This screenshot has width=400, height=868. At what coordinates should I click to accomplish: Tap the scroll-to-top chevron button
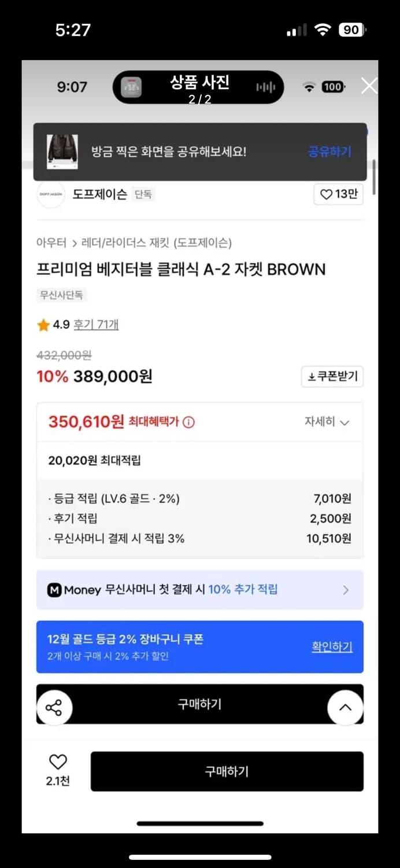345,707
